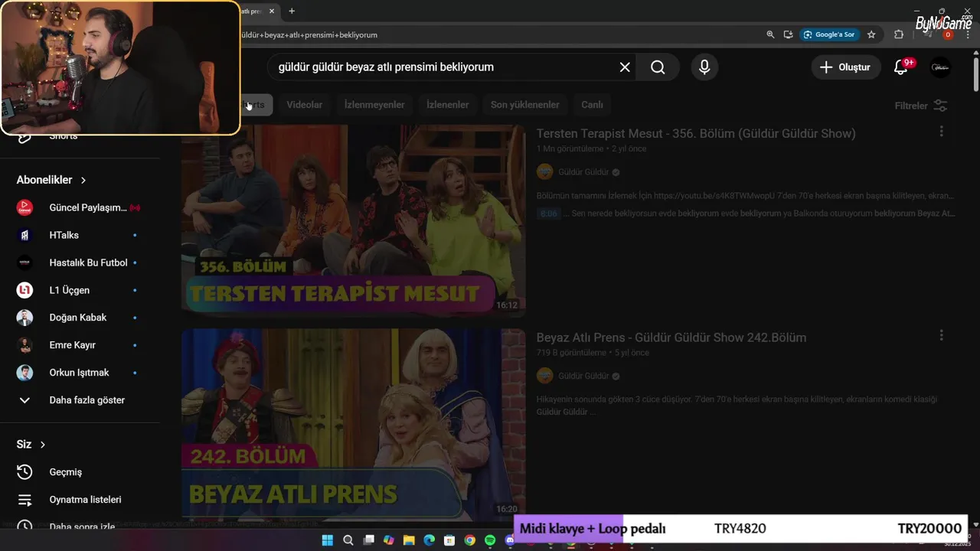Bookmark this page with the star icon

click(871, 34)
